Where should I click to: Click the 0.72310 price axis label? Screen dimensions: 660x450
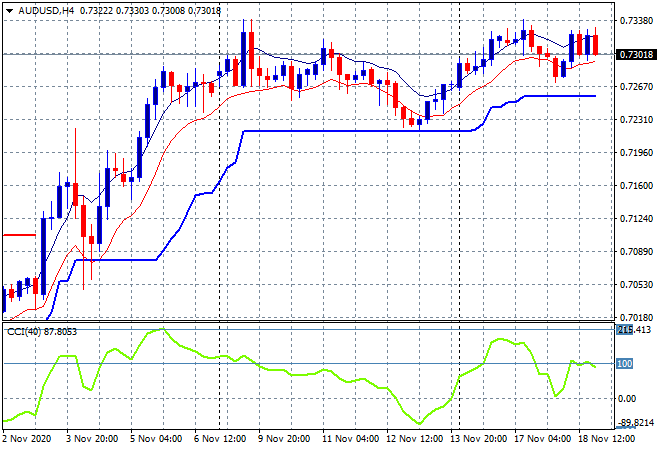636,120
